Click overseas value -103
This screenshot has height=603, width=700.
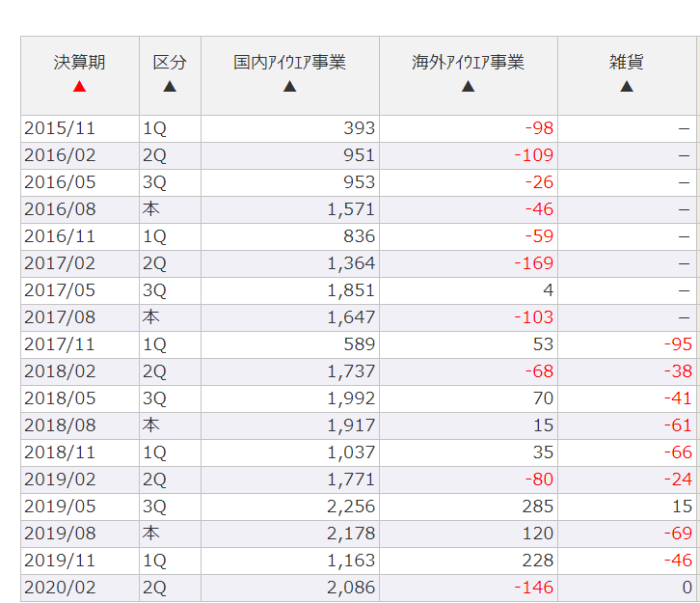coord(534,317)
